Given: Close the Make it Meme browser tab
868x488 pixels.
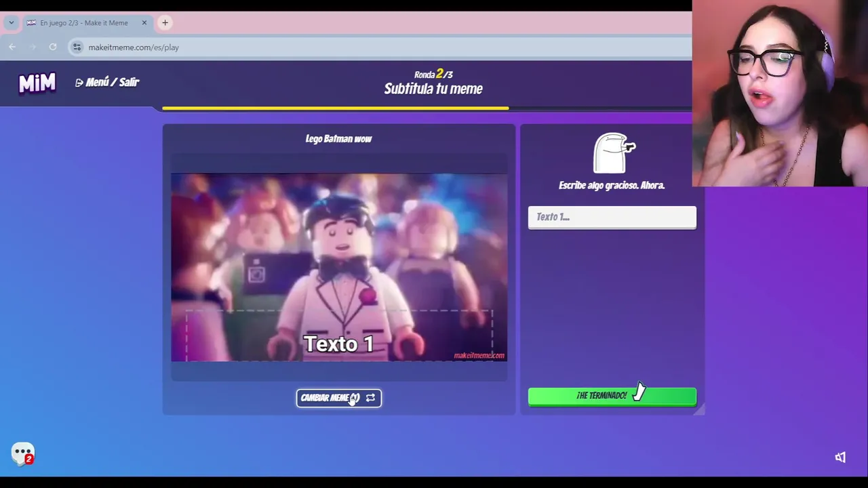Looking at the screenshot, I should tap(144, 23).
